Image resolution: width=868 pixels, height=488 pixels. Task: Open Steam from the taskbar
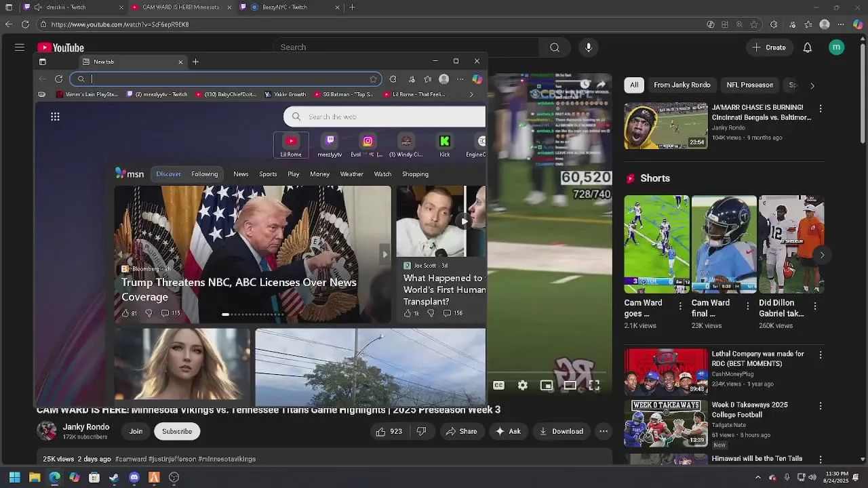[x=114, y=477]
